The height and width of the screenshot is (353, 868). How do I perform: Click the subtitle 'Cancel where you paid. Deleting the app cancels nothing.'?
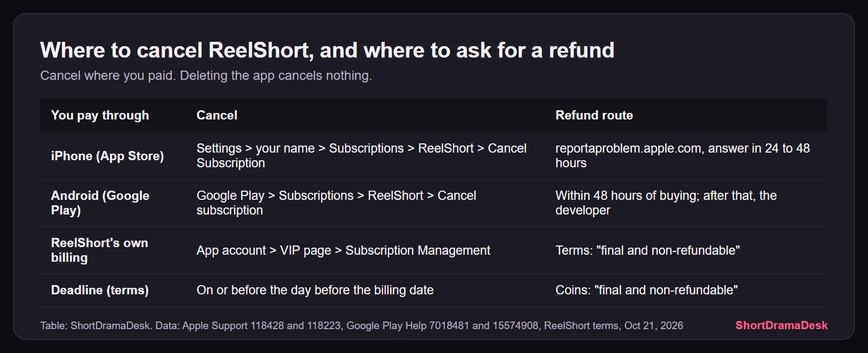click(x=206, y=75)
